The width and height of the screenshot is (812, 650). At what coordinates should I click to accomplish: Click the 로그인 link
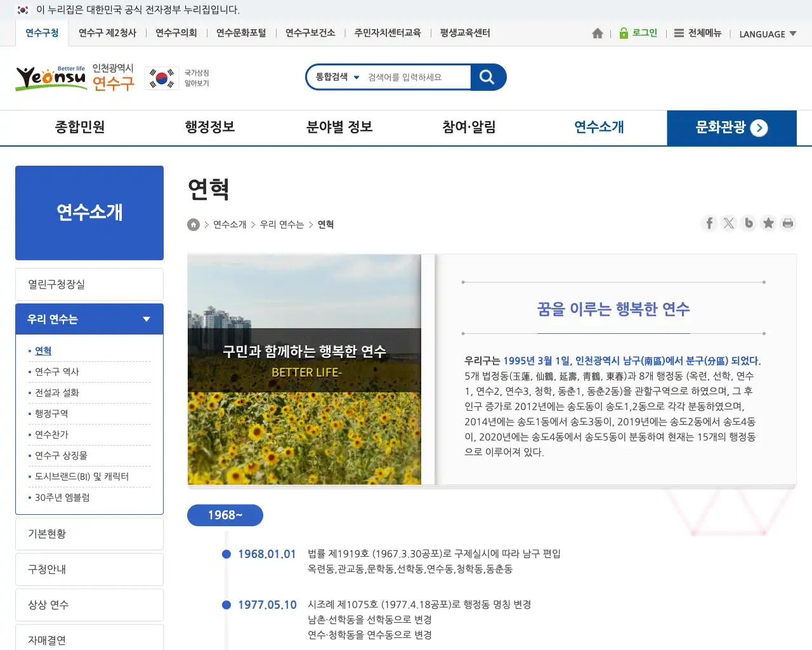click(x=638, y=33)
